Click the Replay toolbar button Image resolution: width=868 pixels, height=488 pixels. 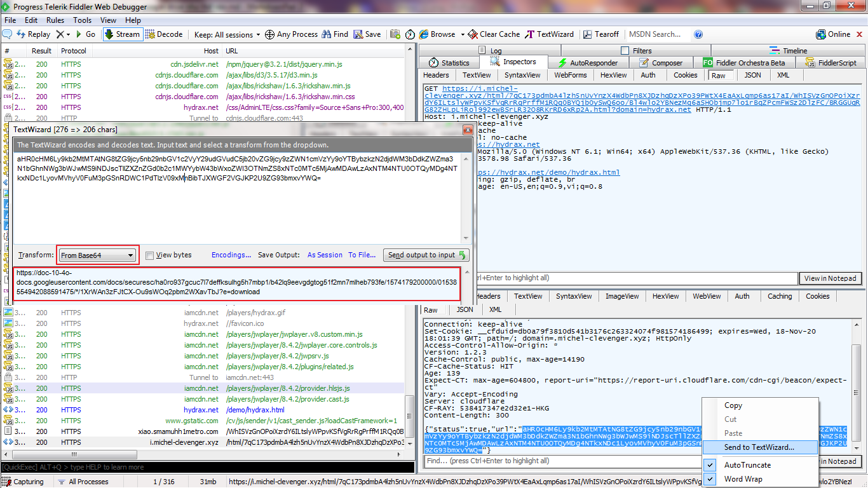pyautogui.click(x=33, y=34)
